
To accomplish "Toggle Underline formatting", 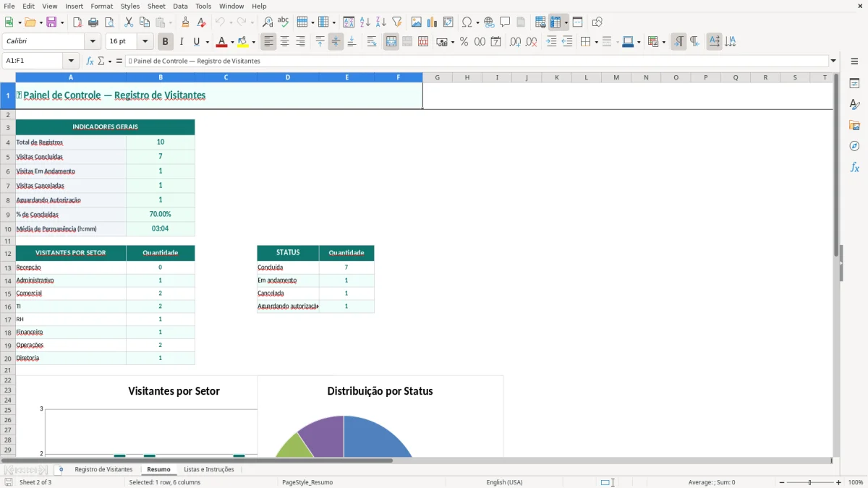I will pyautogui.click(x=197, y=42).
